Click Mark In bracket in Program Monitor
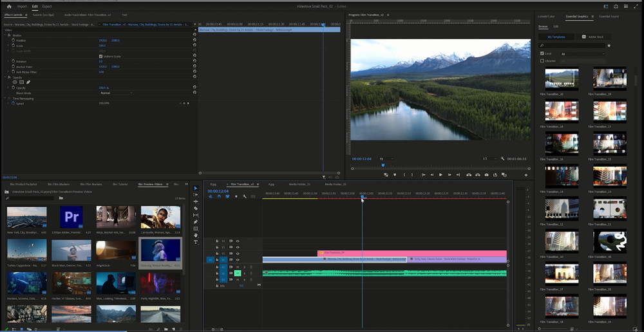This screenshot has height=332, width=644. point(404,175)
